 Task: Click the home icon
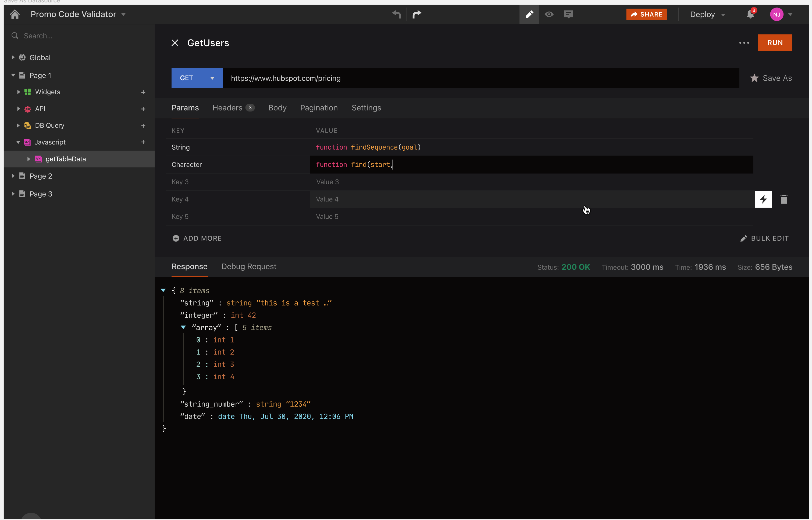tap(15, 14)
